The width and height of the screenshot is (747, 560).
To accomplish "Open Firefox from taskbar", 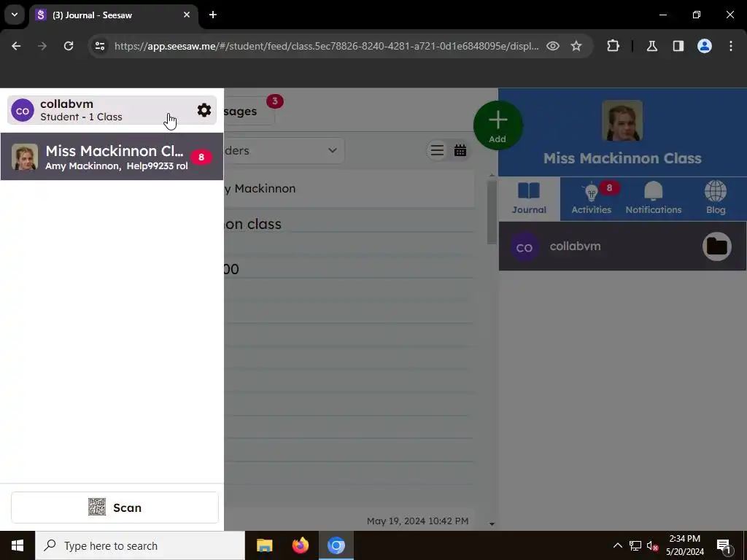I will click(x=300, y=545).
